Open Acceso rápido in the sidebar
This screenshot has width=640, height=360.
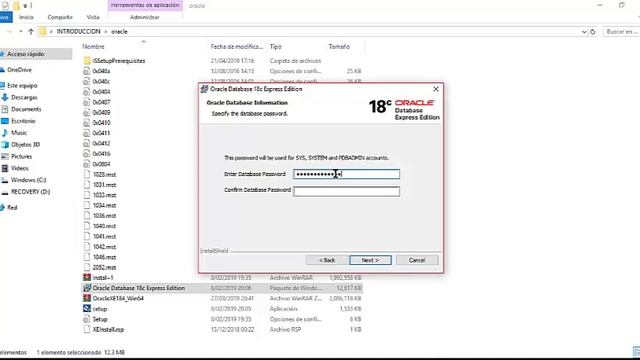25,54
